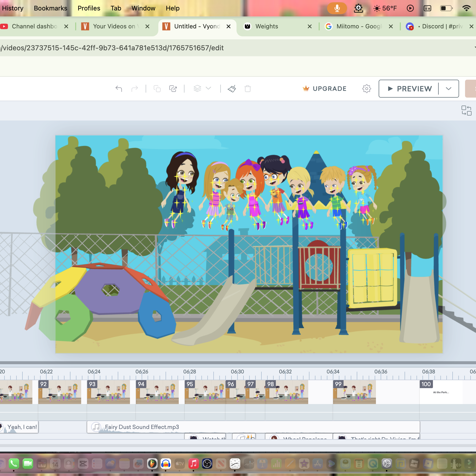This screenshot has height=476, width=476.
Task: Select scene 96 in the timeline
Action: (x=236, y=392)
